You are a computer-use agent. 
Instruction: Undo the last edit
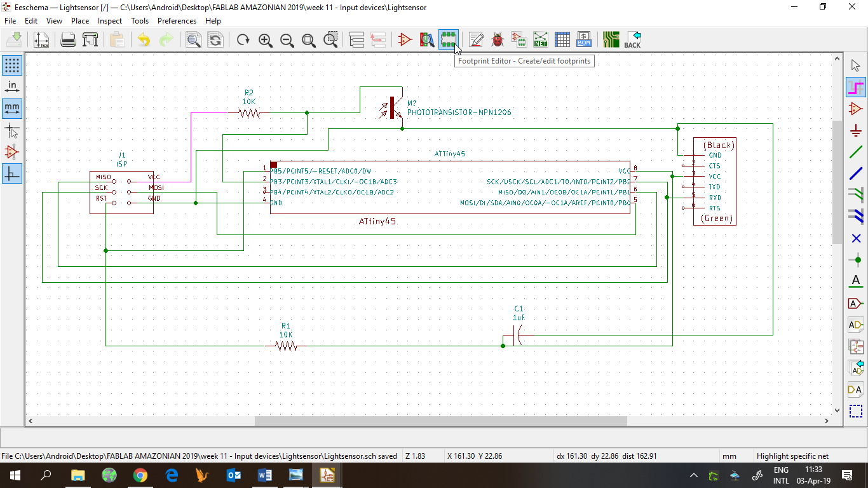[x=144, y=39]
